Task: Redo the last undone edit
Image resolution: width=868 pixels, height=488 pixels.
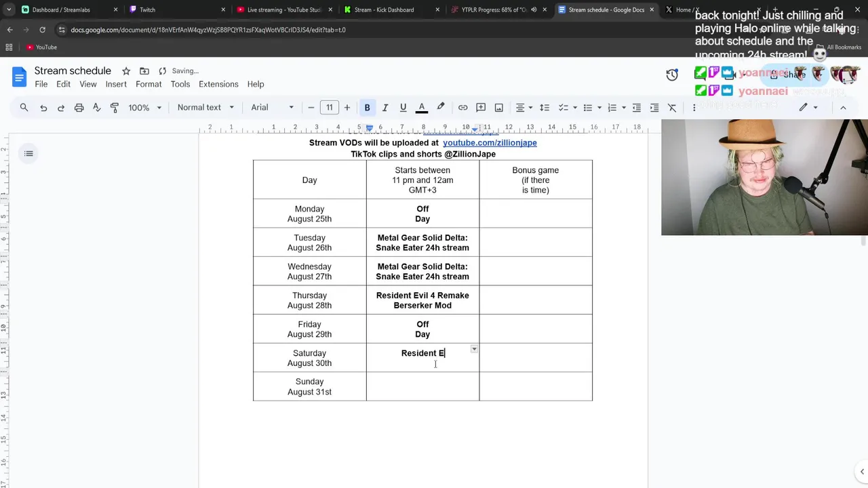Action: click(x=61, y=107)
